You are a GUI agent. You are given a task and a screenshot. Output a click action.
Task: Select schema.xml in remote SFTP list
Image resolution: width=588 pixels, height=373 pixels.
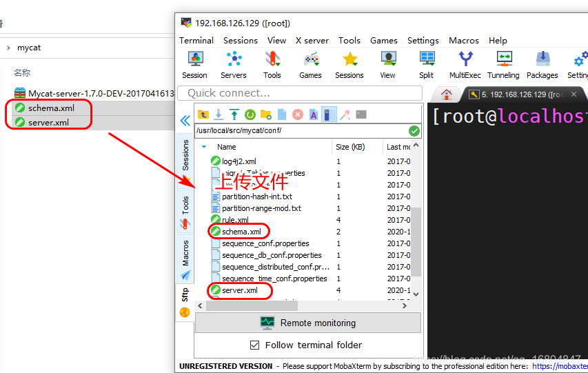[x=241, y=232]
